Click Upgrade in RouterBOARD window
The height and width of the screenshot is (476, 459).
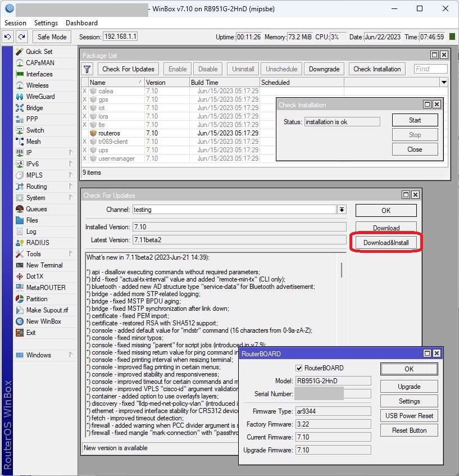point(409,387)
